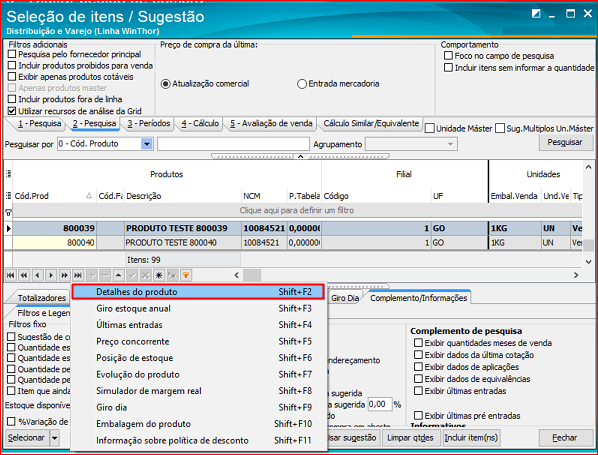The width and height of the screenshot is (598, 455).
Task: Click the orange filter funnel icon
Action: point(186,275)
